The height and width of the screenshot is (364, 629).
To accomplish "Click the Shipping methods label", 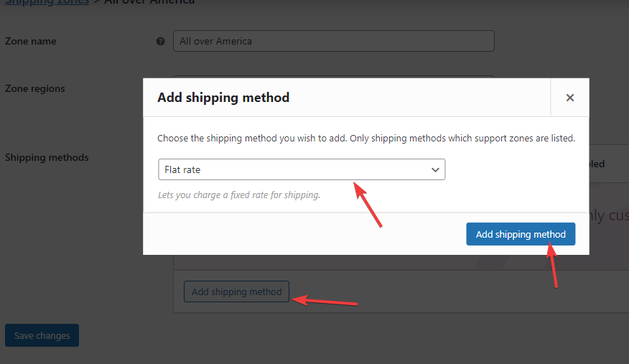I will point(47,157).
